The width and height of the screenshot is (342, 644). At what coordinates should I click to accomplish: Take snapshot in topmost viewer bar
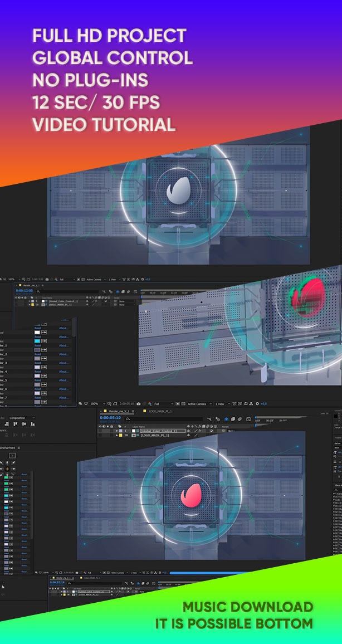[x=47, y=279]
